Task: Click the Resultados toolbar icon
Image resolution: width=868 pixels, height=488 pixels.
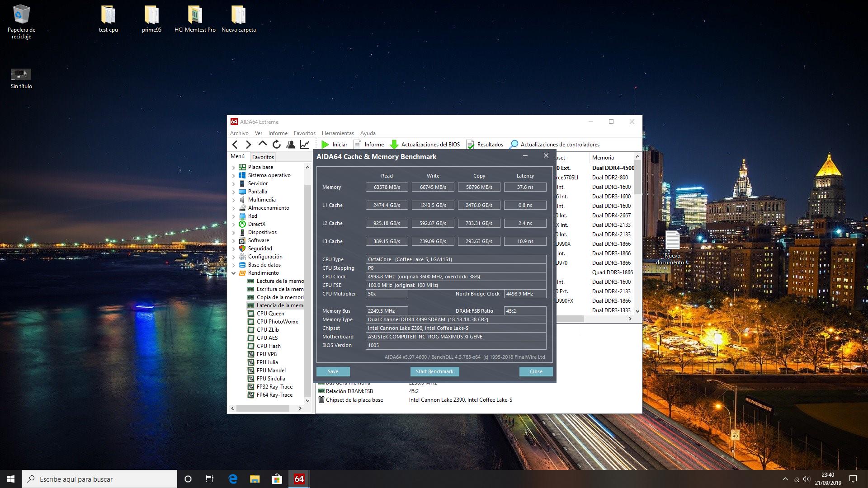Action: click(471, 145)
